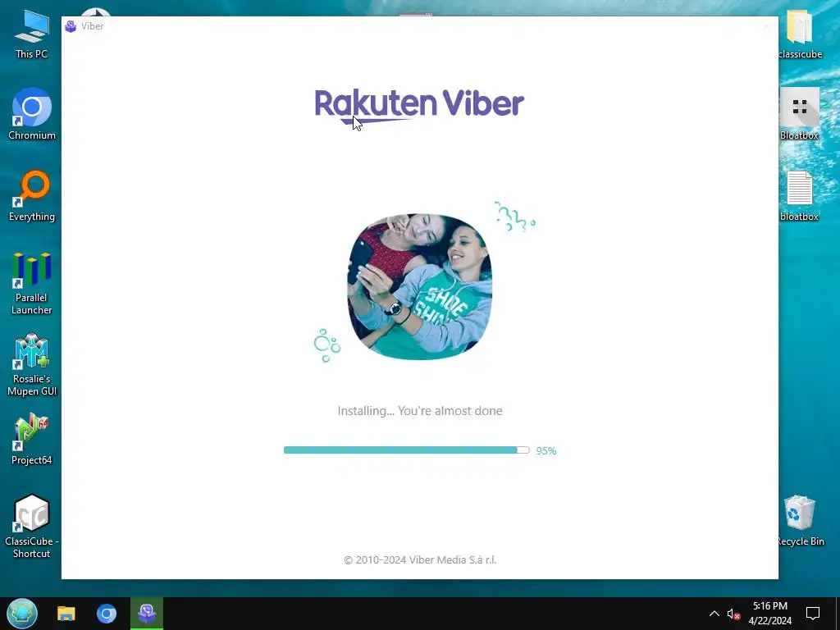
Task: Open the classicube folder on desktop
Action: pos(799,34)
